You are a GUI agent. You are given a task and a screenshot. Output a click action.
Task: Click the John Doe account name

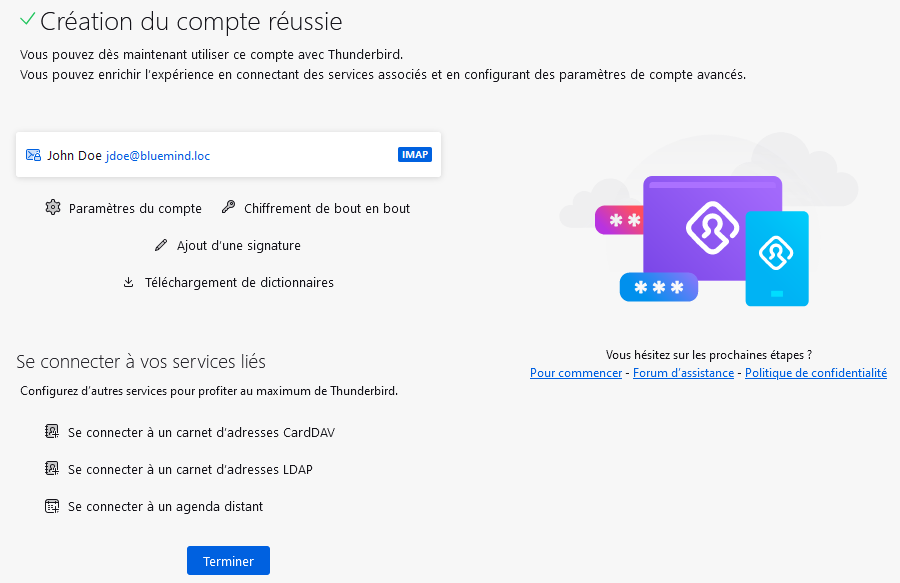point(74,155)
